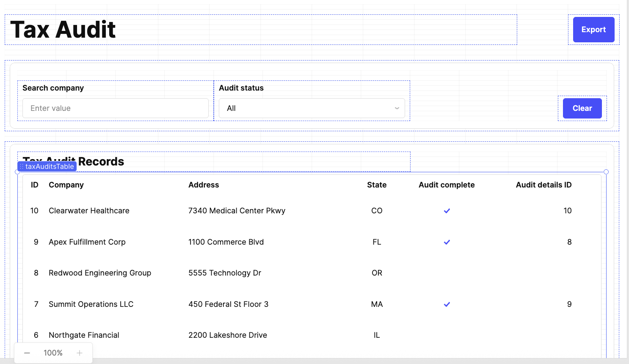Mark Redwood Engineering Group audit complete
This screenshot has width=629, height=364.
point(447,273)
